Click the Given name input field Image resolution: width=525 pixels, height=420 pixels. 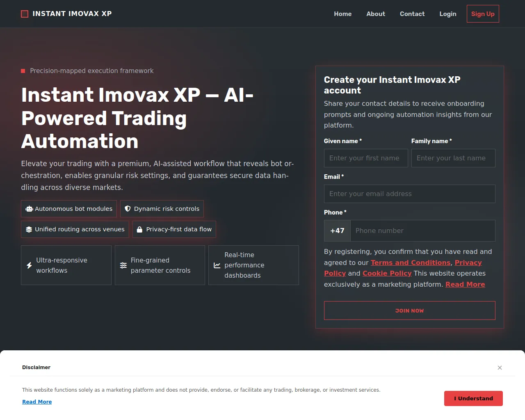pos(366,158)
